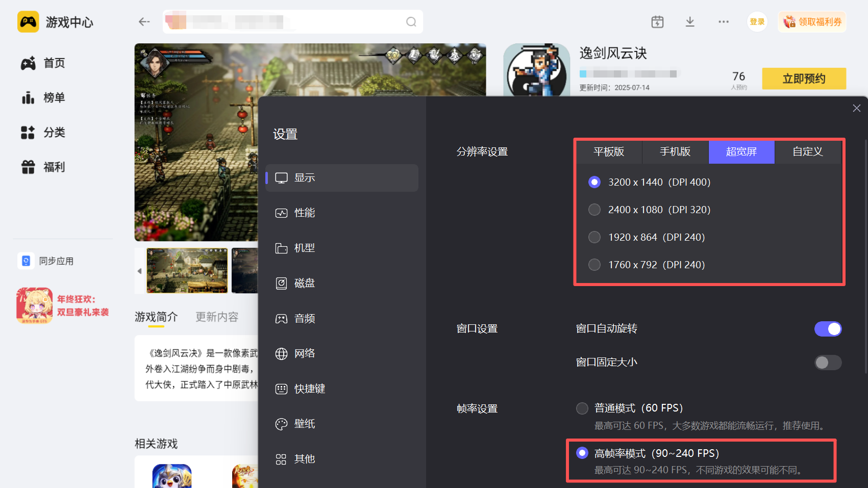This screenshot has width=868, height=488.
Task: Click the 快捷键 keyboard icon
Action: point(281,389)
